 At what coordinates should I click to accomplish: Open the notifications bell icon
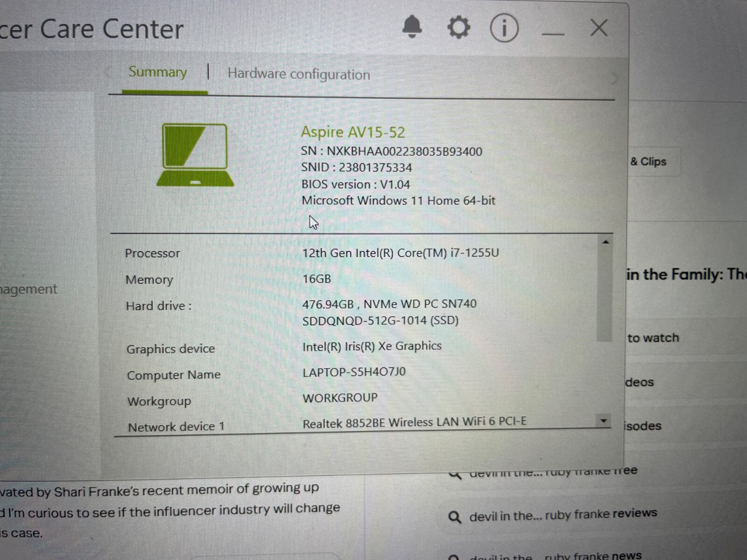(412, 27)
